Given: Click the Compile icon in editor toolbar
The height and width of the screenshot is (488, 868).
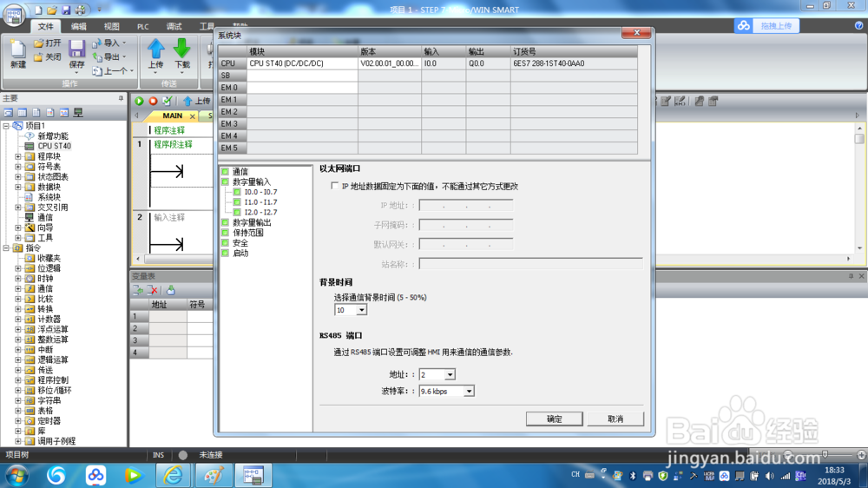Looking at the screenshot, I should (x=168, y=101).
